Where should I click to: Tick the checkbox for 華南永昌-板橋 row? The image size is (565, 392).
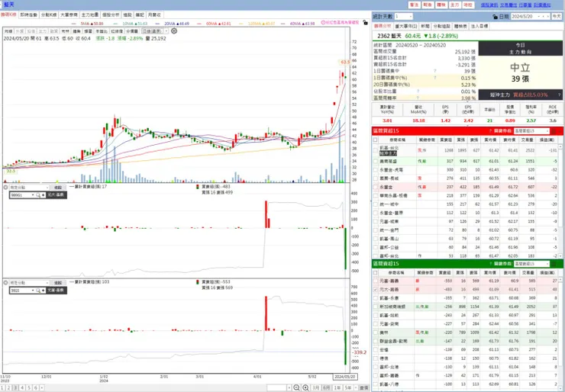[376, 195]
